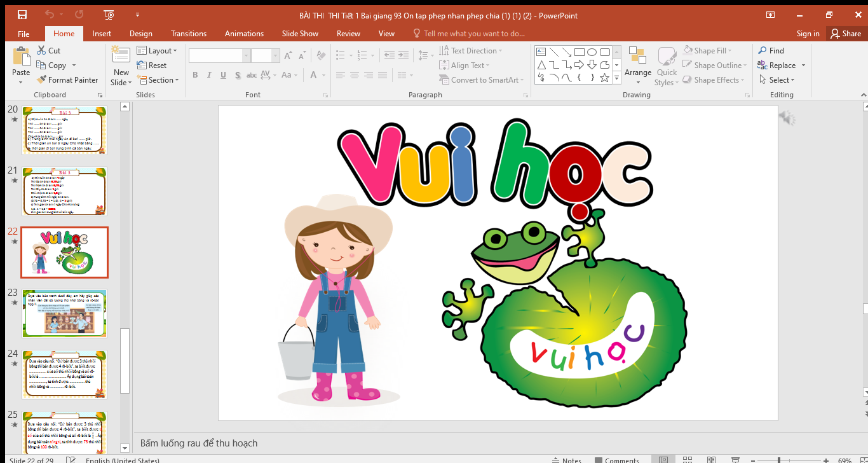Apply bulleted list
Screen dimensions: 868x463
click(341, 55)
